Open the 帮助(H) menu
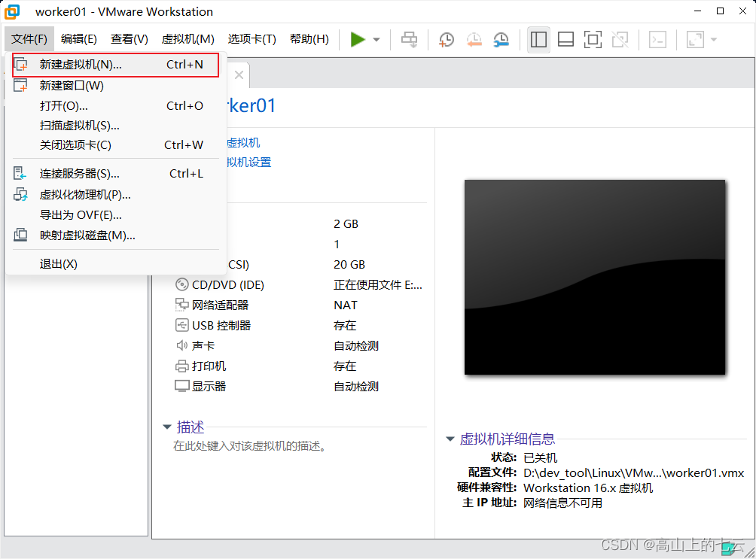 coord(309,39)
